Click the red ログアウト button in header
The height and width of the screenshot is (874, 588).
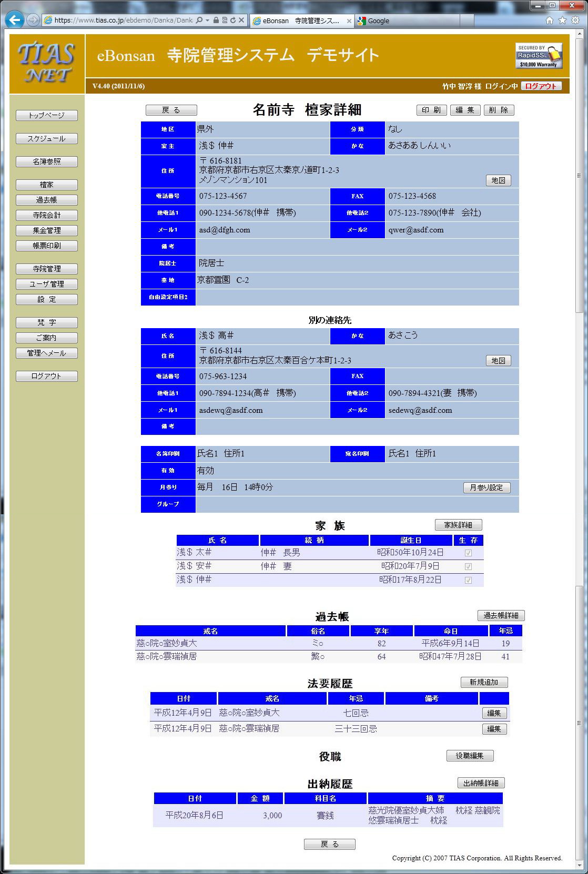tap(541, 86)
